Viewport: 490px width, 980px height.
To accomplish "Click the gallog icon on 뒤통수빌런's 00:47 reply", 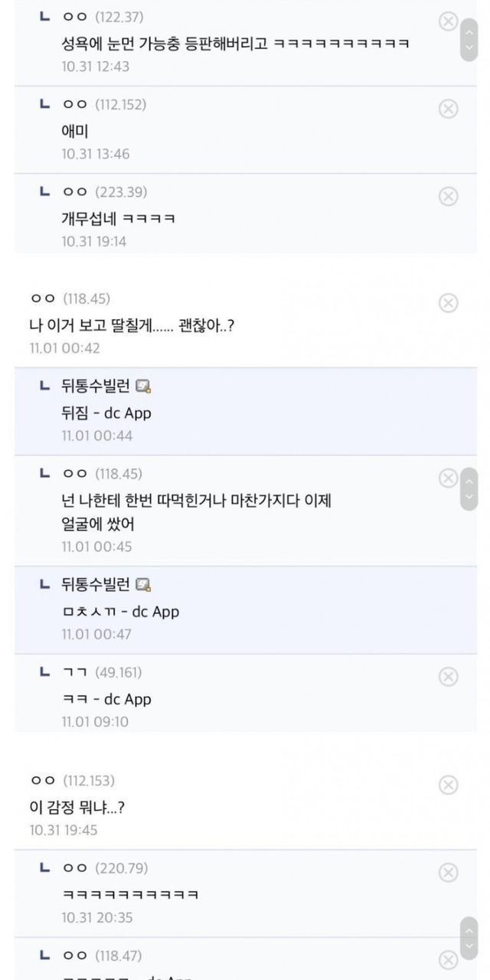I will (x=143, y=585).
